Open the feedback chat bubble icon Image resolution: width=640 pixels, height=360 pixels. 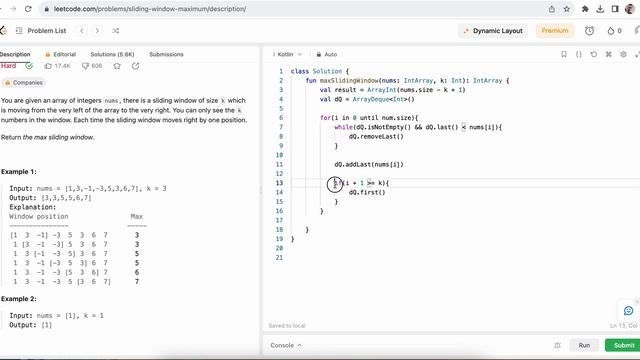coord(629,311)
